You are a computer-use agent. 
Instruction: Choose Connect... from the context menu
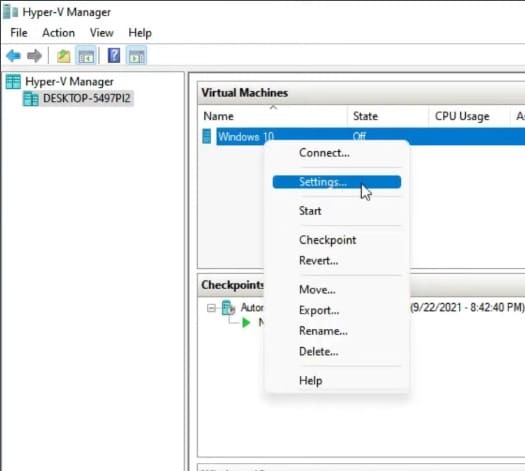(x=337, y=153)
